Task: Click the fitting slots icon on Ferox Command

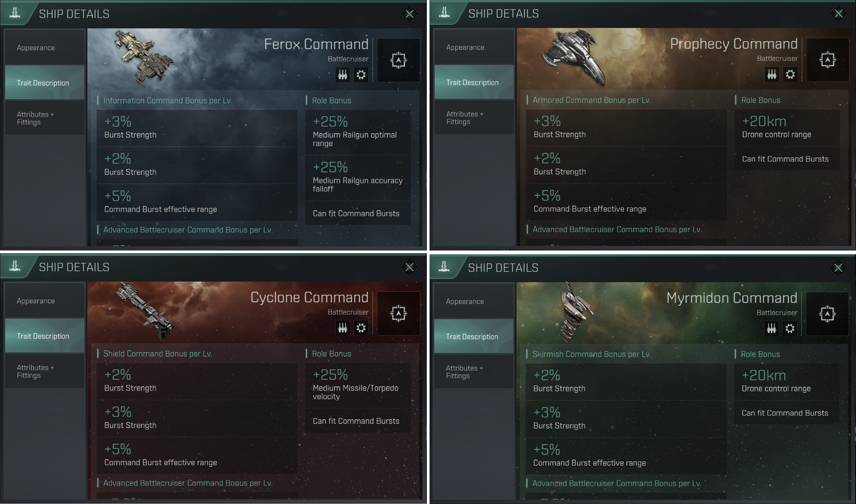Action: (342, 74)
